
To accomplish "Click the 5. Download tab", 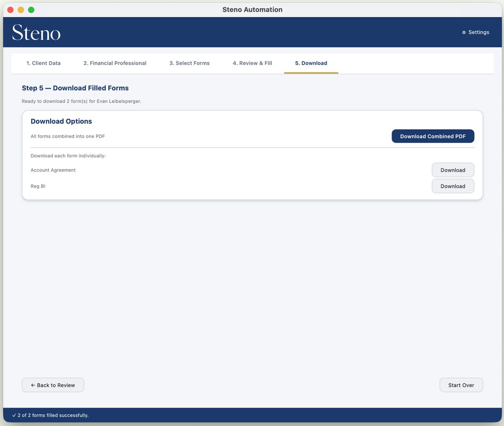I will pos(311,63).
